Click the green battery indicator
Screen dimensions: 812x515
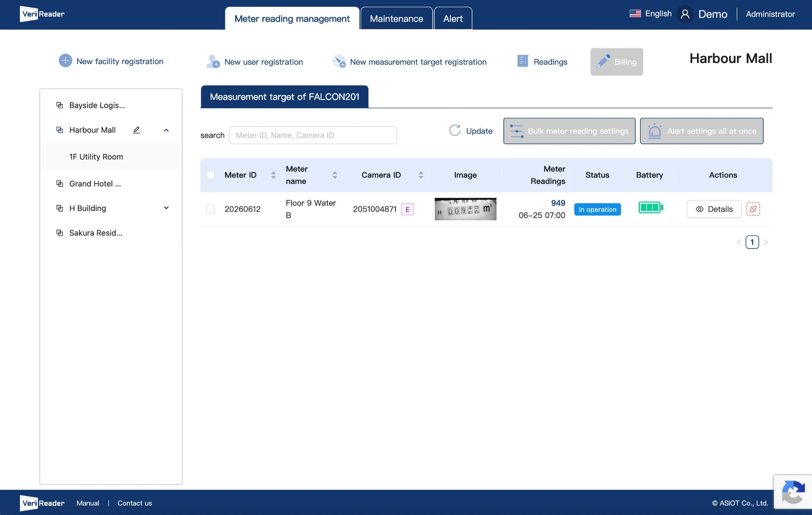tap(650, 208)
